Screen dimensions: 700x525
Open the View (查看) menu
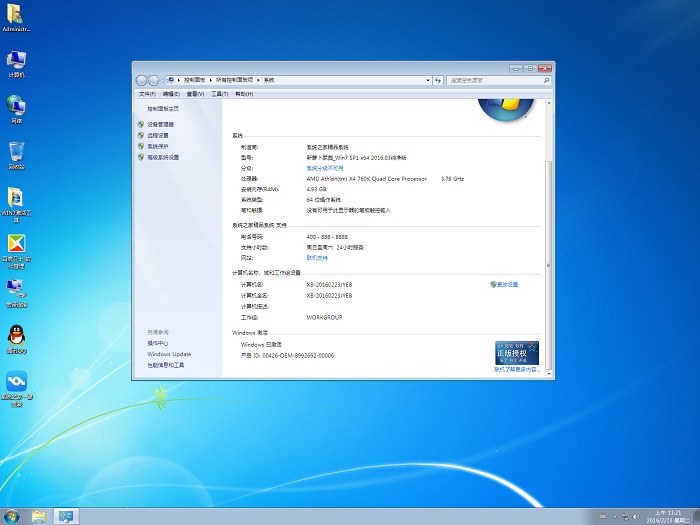(x=194, y=94)
